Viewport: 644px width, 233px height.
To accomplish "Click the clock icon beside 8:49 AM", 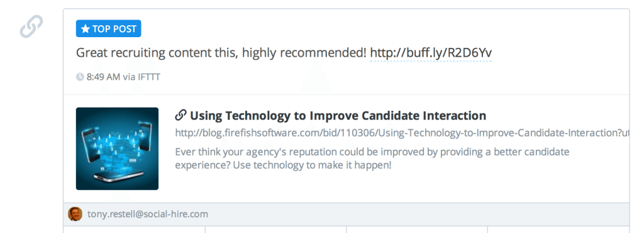I will tap(80, 77).
